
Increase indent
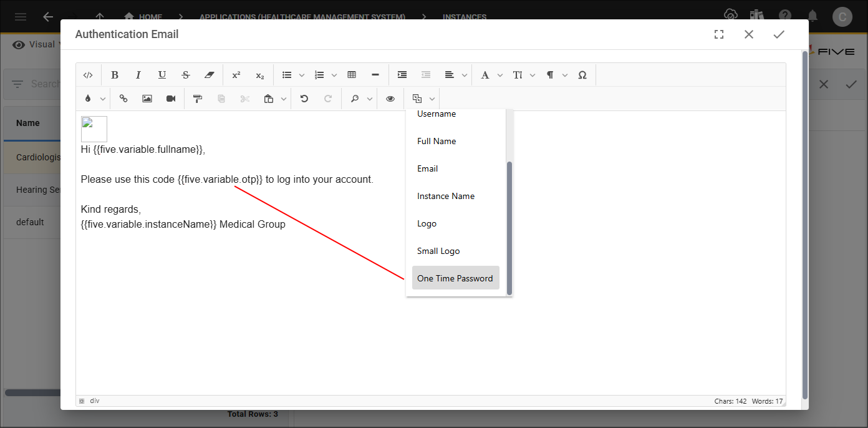pyautogui.click(x=402, y=75)
